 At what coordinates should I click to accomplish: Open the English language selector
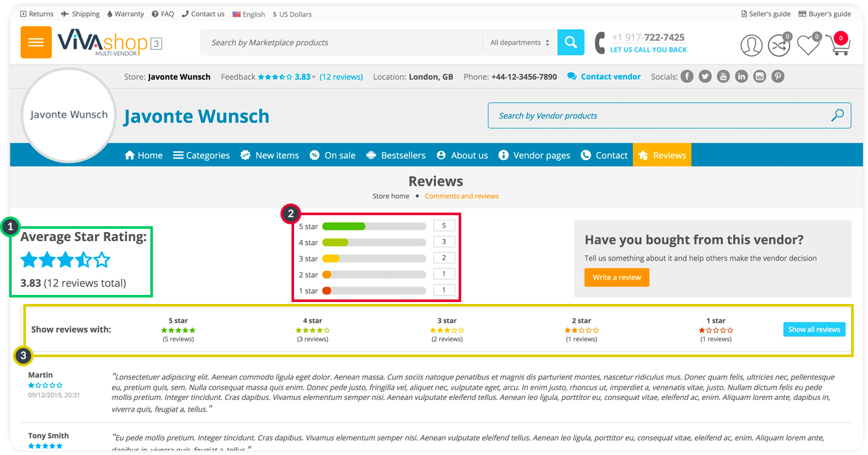click(x=249, y=14)
